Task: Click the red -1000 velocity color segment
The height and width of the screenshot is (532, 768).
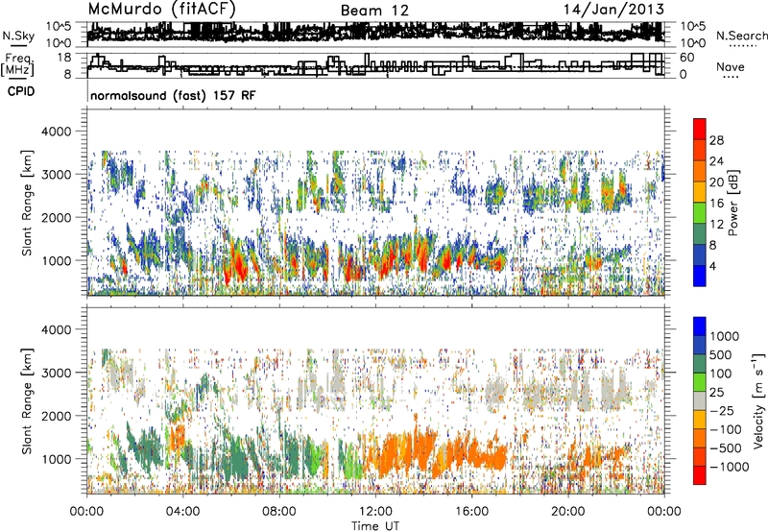Action: pyautogui.click(x=700, y=475)
